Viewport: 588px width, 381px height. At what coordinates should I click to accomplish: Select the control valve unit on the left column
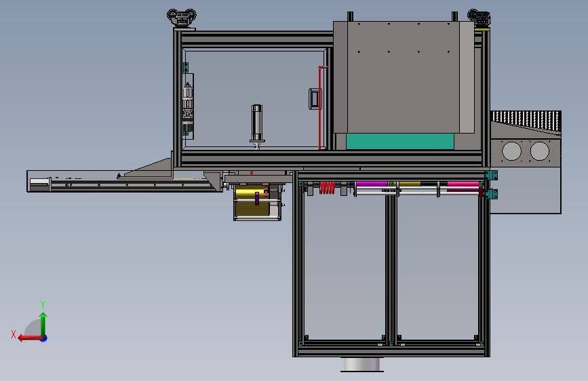(x=187, y=106)
